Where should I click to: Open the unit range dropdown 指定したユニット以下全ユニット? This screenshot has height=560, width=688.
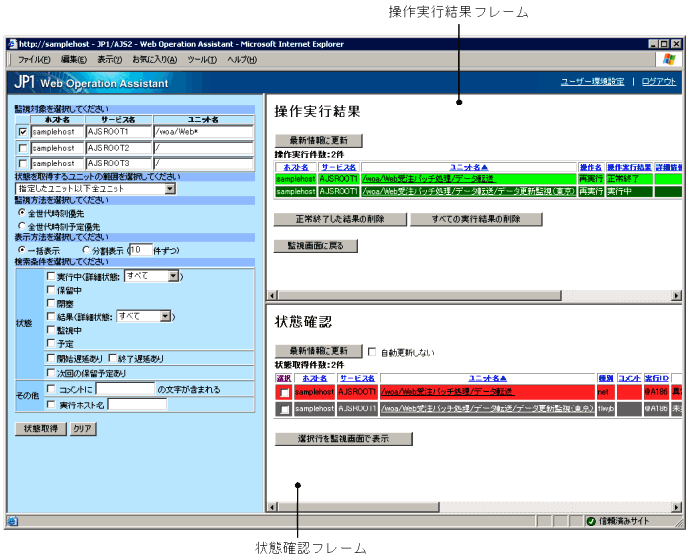[96, 189]
